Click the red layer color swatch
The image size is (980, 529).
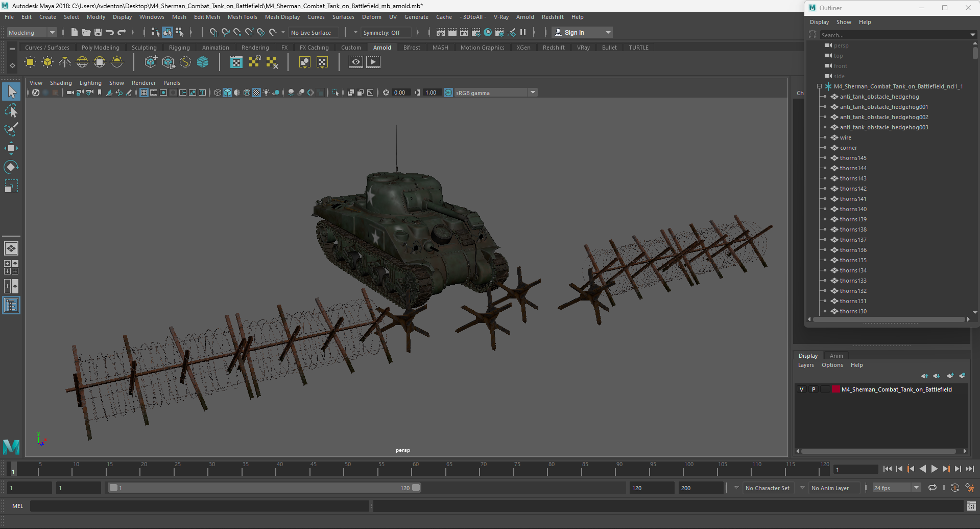(836, 389)
